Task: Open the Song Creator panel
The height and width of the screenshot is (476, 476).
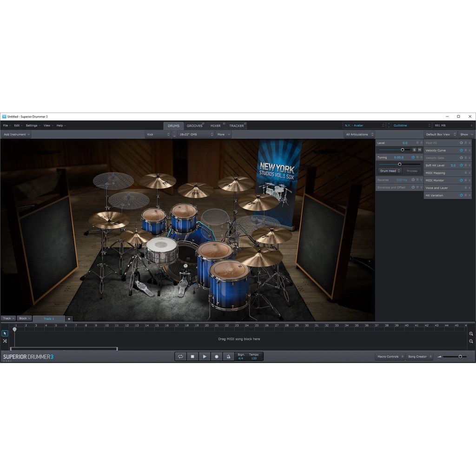Action: (417, 357)
